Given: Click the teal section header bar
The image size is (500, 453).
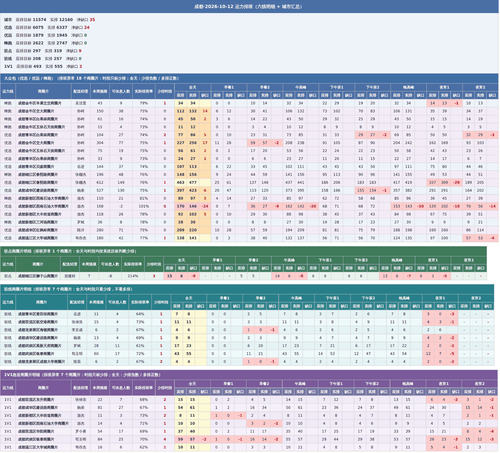Looking at the screenshot, I should click(247, 289).
